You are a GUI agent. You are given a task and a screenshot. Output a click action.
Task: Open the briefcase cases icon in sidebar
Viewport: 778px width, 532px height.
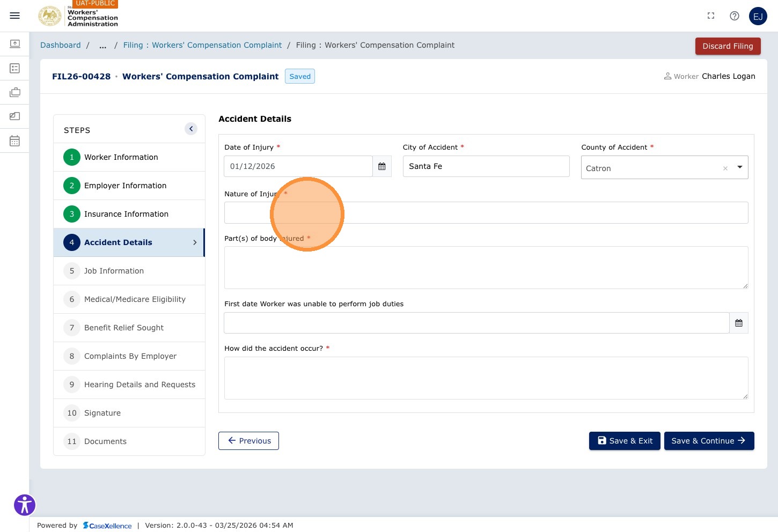click(x=15, y=92)
